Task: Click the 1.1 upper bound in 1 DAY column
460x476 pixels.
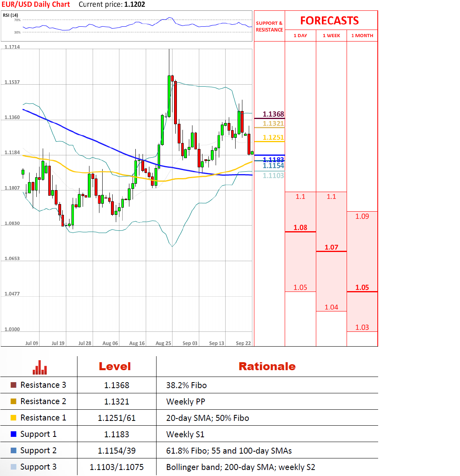Action: coord(300,197)
